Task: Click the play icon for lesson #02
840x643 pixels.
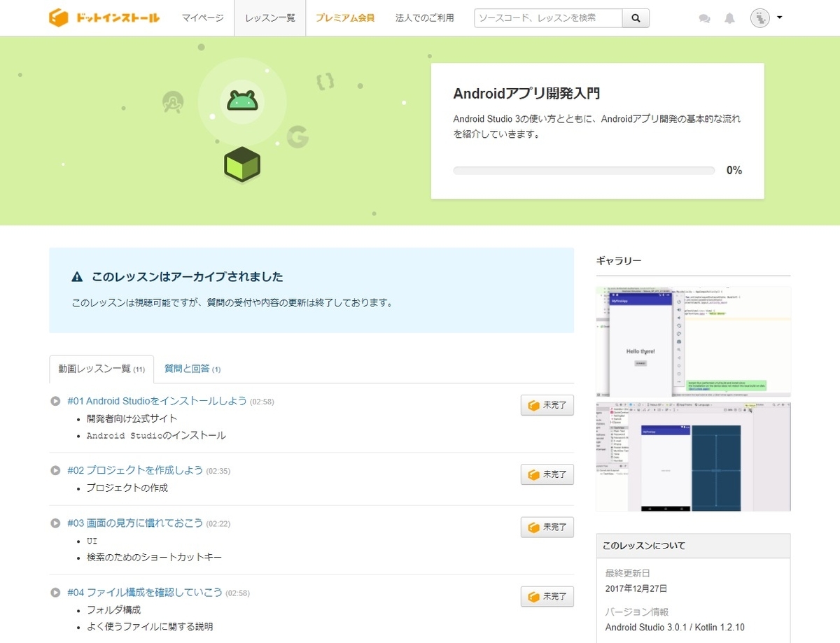Action: [x=55, y=470]
